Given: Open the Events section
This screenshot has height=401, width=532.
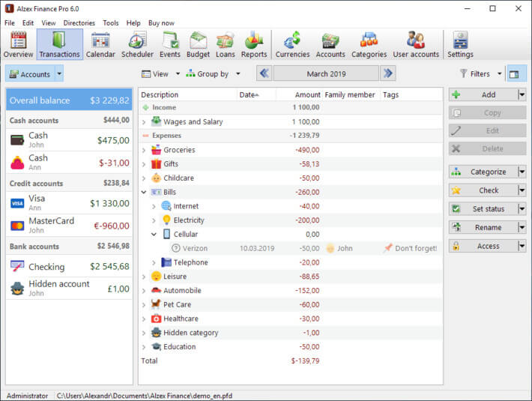Looking at the screenshot, I should (x=169, y=44).
